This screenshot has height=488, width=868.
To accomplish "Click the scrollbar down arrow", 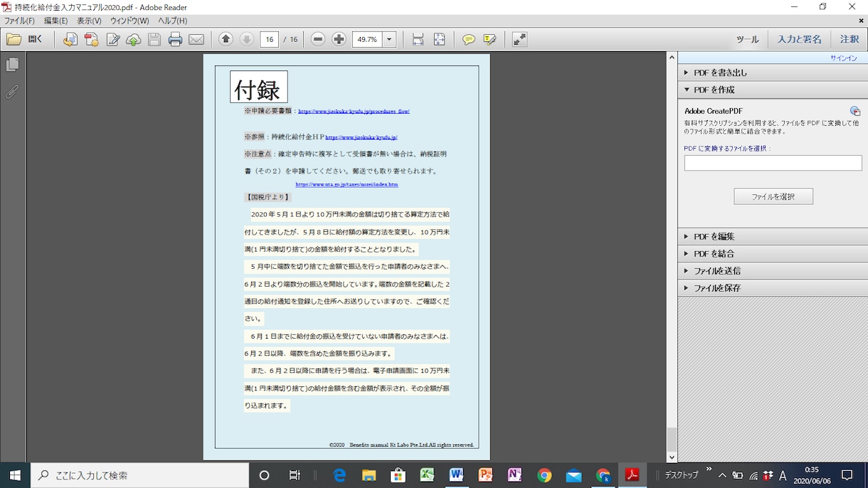I will pyautogui.click(x=672, y=457).
